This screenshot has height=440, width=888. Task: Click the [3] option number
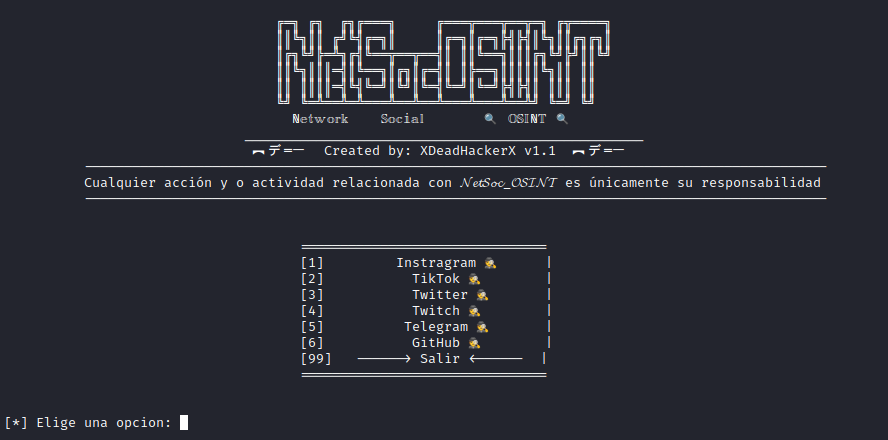pyautogui.click(x=312, y=294)
